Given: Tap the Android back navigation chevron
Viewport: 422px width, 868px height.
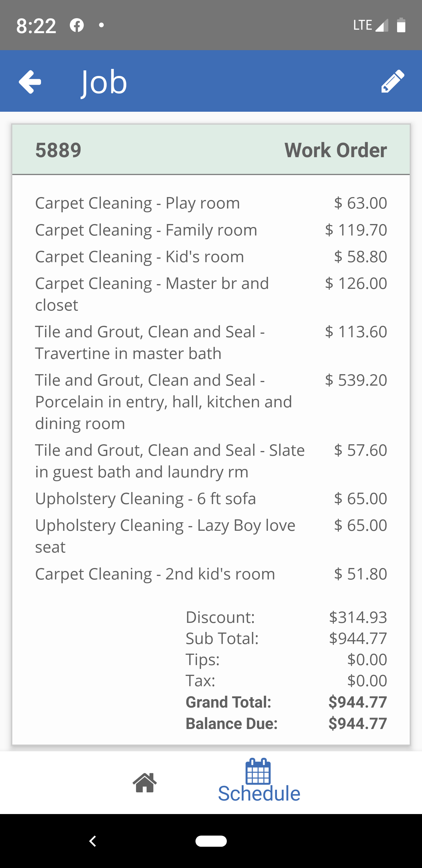Looking at the screenshot, I should (93, 841).
